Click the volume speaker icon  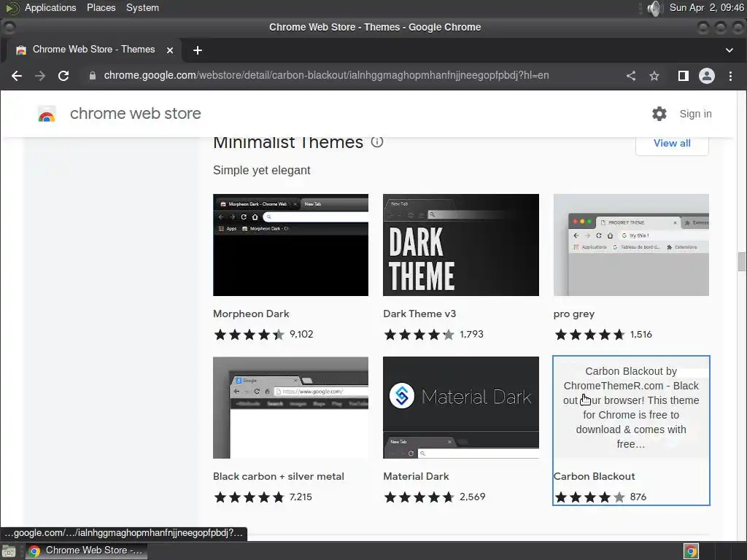pos(655,8)
